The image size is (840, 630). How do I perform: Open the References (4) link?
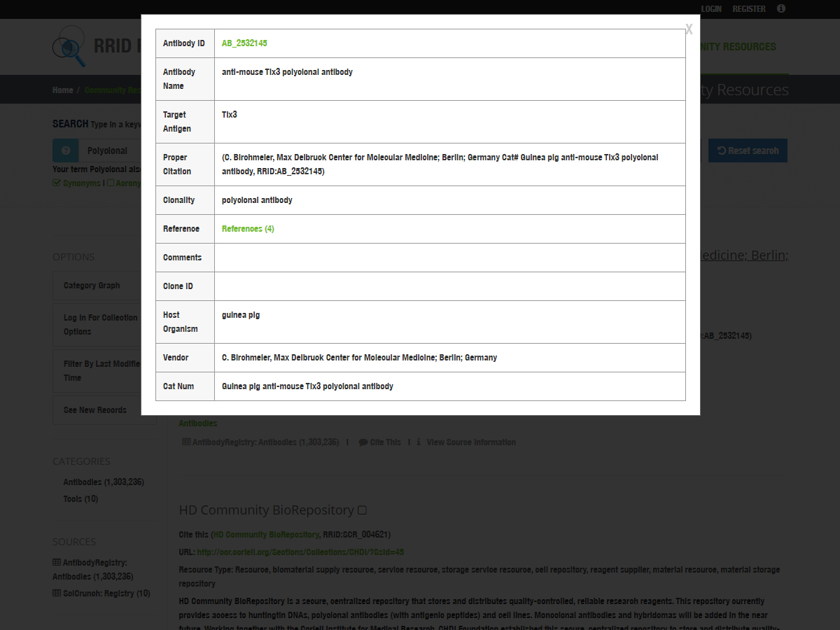point(248,229)
